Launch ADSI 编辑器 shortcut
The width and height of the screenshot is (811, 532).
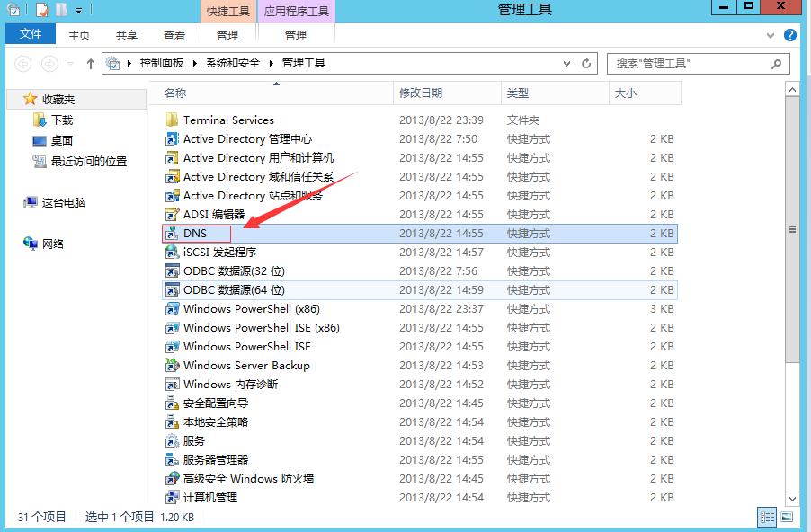coord(208,214)
